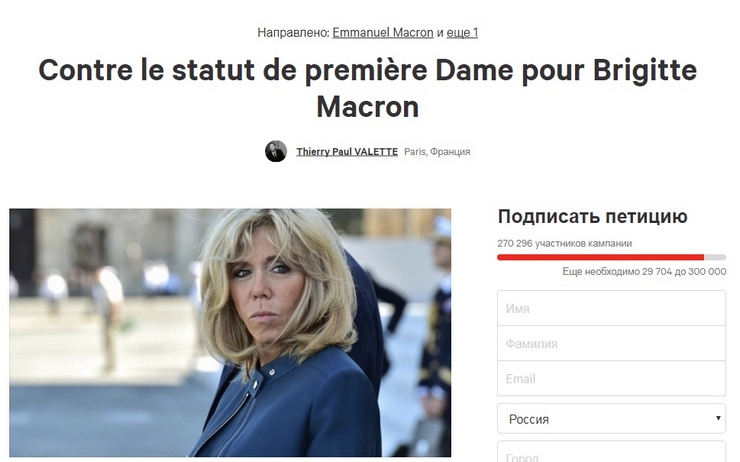Click the petition photo of the woman
The width and height of the screenshot is (740, 462).
[230, 333]
